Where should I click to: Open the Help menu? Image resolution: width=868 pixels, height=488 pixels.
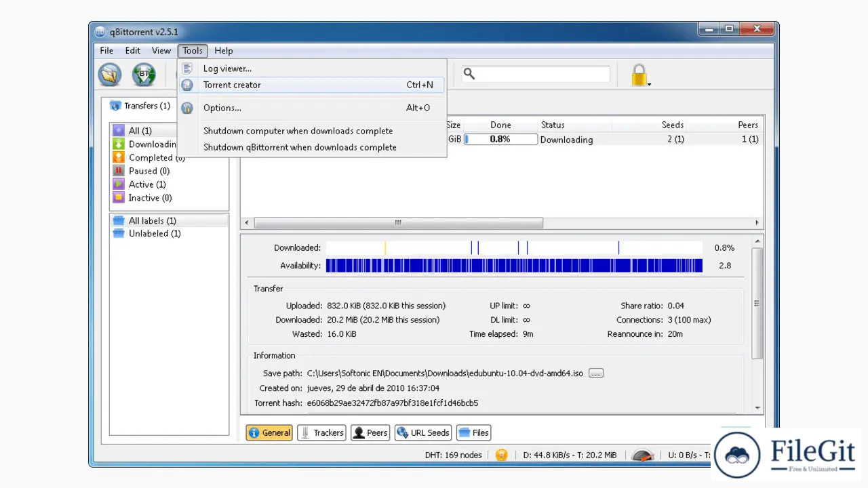(x=224, y=51)
